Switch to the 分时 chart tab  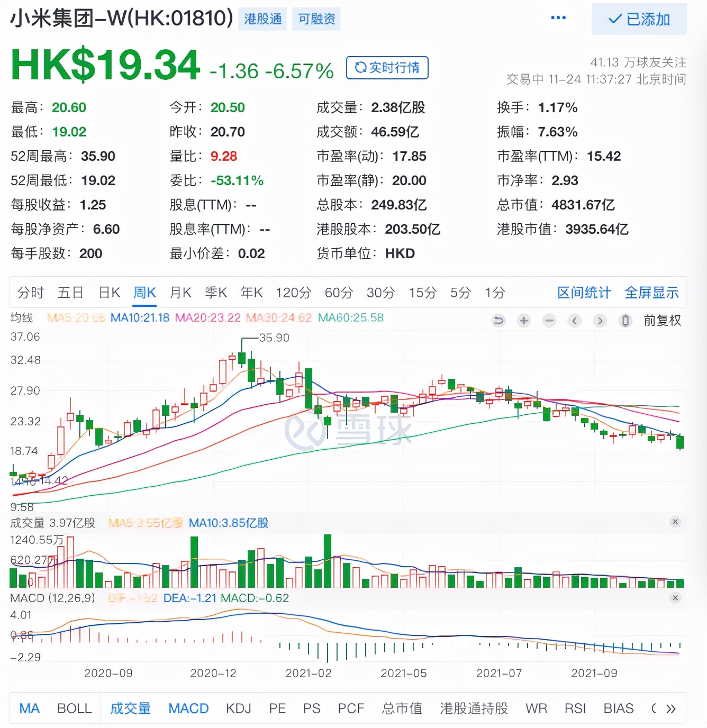tap(30, 293)
